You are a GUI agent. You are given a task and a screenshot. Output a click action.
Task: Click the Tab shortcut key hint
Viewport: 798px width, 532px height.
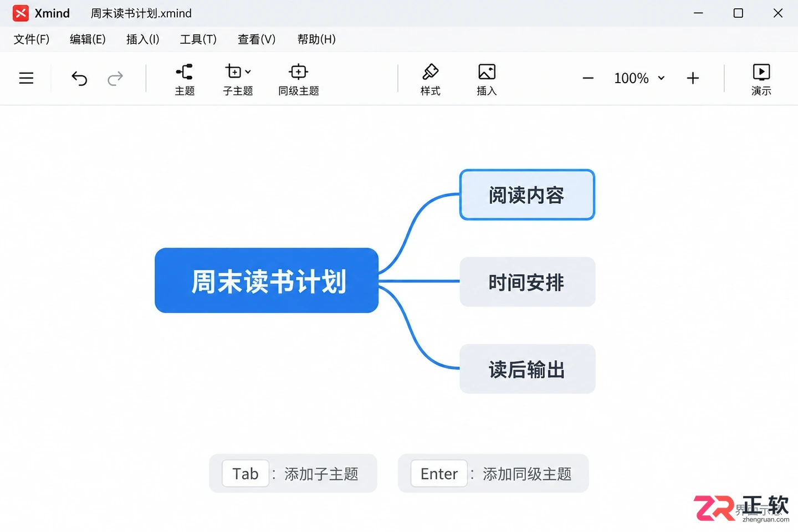[245, 474]
